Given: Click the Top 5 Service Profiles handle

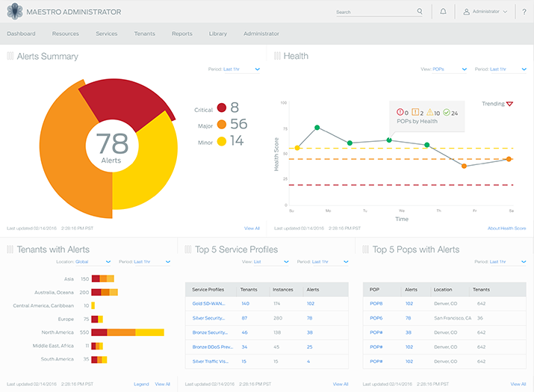Looking at the screenshot, I should pyautogui.click(x=188, y=249).
